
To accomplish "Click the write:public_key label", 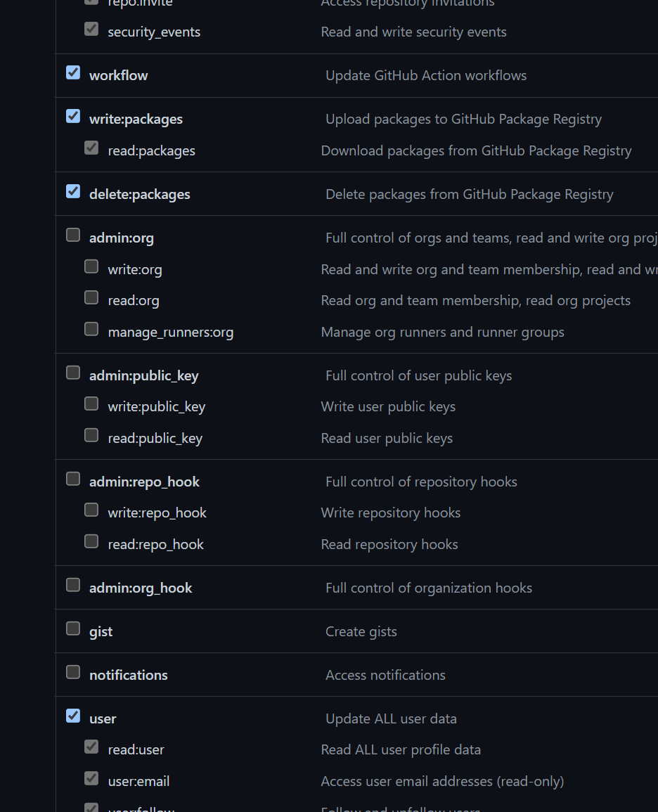I will [156, 407].
